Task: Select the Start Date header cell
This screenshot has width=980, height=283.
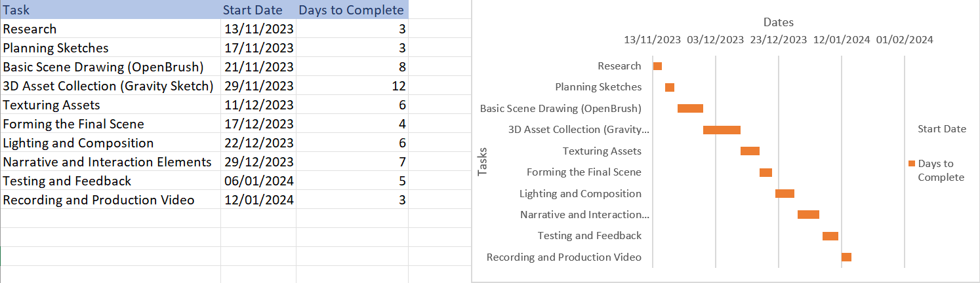Action: [258, 10]
